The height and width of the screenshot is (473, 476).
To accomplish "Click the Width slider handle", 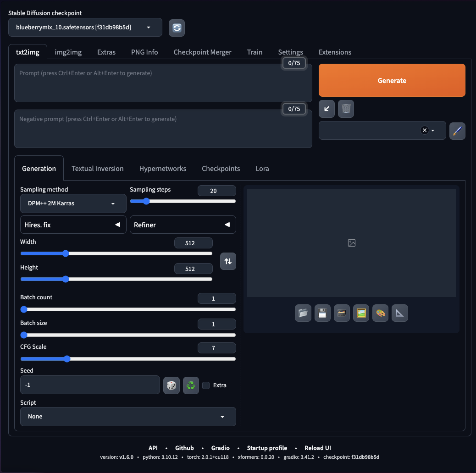I will click(66, 253).
